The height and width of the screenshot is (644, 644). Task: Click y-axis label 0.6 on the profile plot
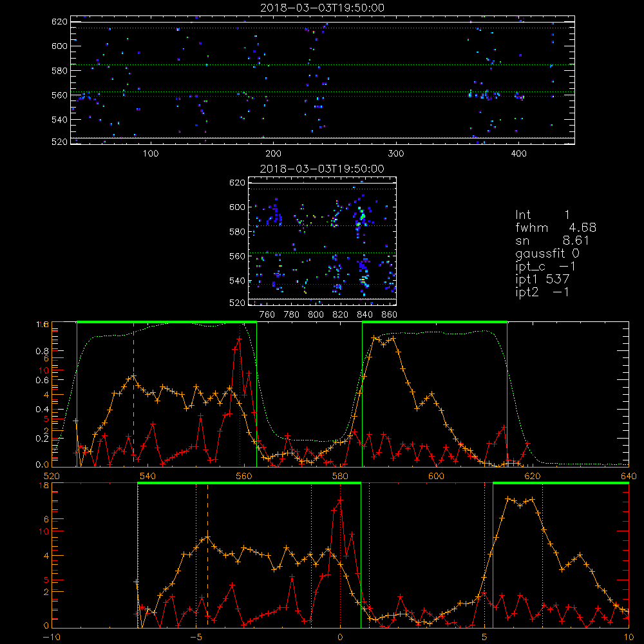pyautogui.click(x=42, y=381)
